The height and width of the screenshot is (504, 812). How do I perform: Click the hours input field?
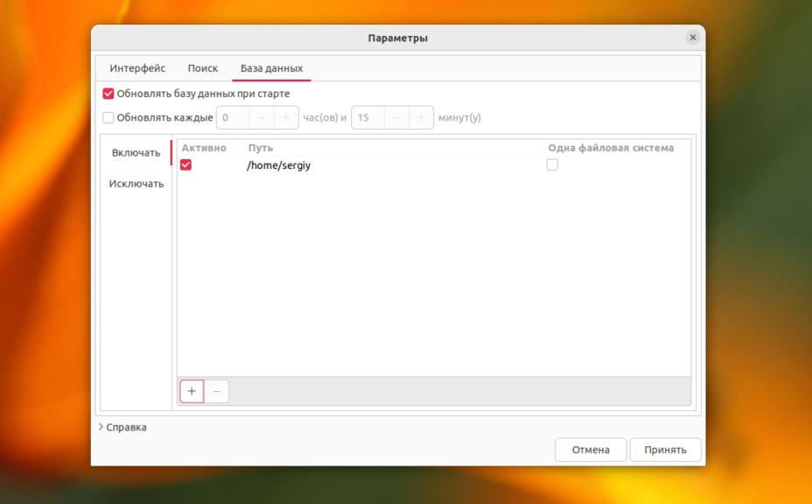point(233,117)
